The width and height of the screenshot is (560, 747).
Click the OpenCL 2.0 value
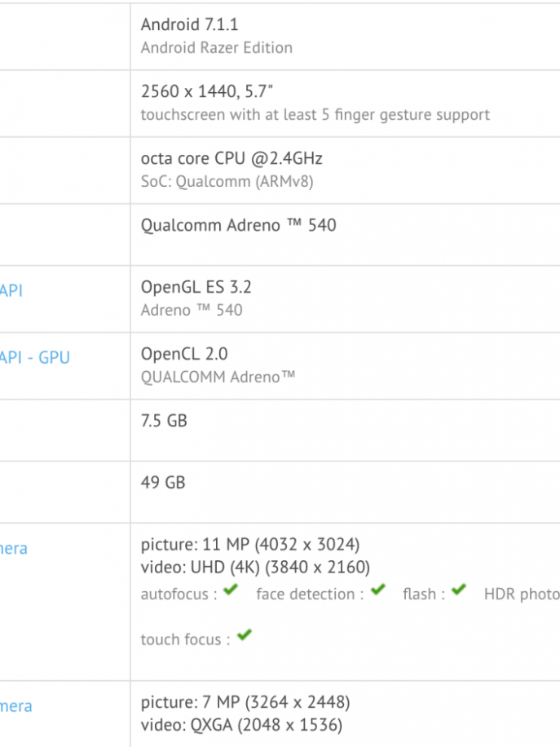(x=184, y=354)
